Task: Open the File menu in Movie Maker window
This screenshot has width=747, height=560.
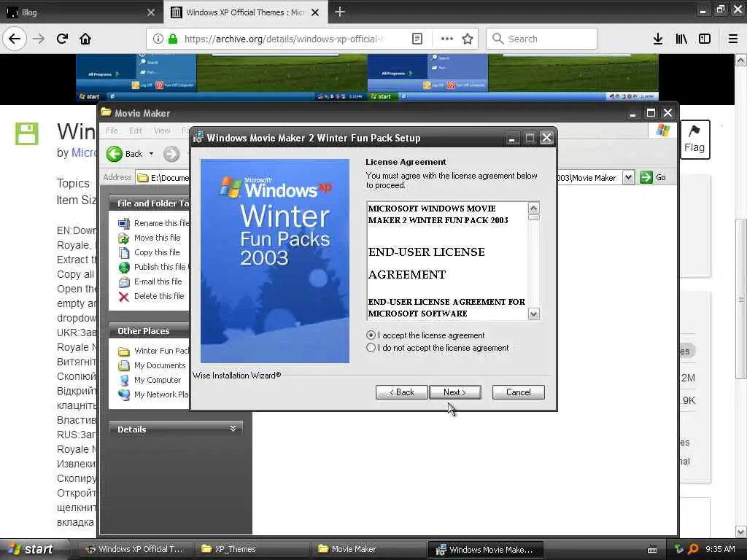Action: tap(112, 131)
